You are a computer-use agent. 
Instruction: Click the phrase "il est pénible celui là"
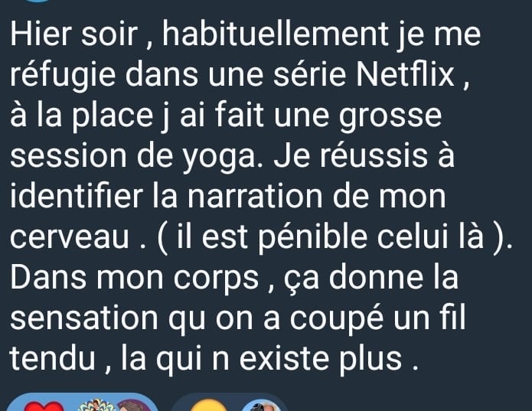330,236
